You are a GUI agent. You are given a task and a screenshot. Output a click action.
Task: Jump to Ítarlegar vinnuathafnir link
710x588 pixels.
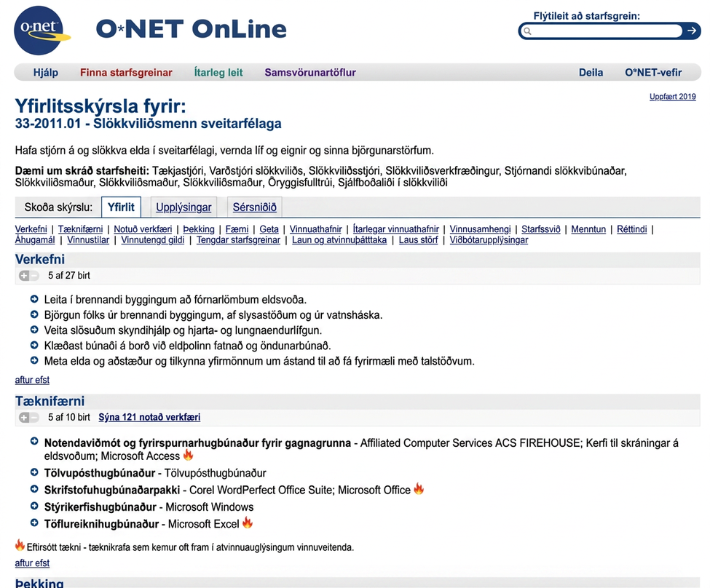395,229
